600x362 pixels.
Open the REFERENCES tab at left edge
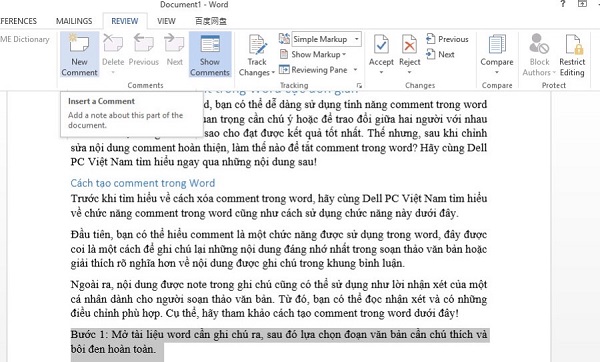point(18,21)
